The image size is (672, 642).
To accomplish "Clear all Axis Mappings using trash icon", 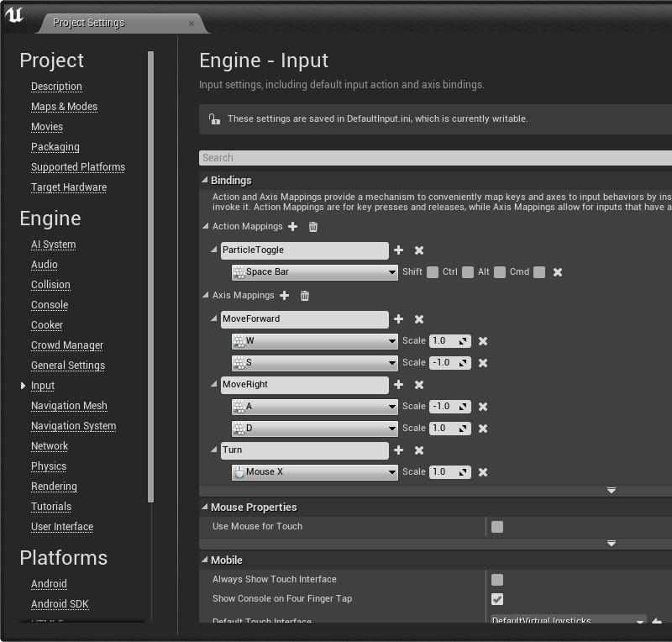I will [x=305, y=296].
